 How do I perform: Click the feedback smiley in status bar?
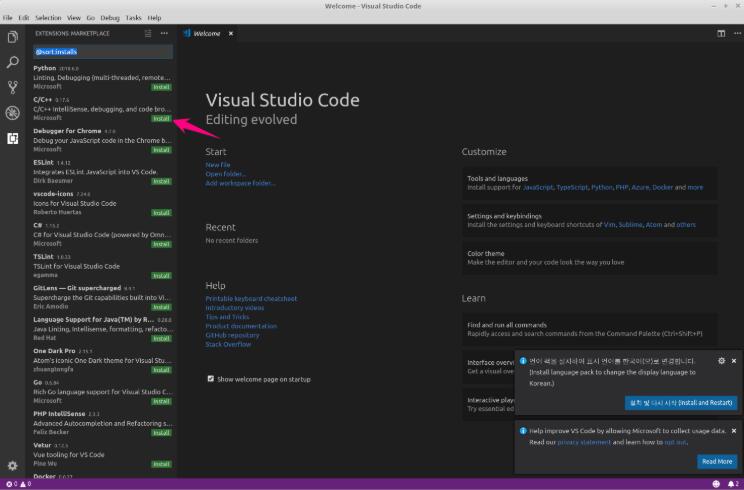click(x=716, y=484)
